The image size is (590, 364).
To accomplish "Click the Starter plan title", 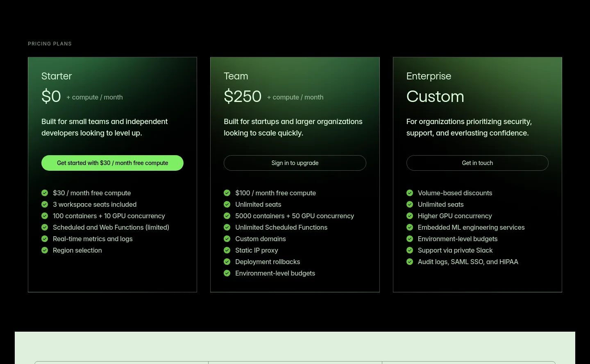I will point(57,76).
